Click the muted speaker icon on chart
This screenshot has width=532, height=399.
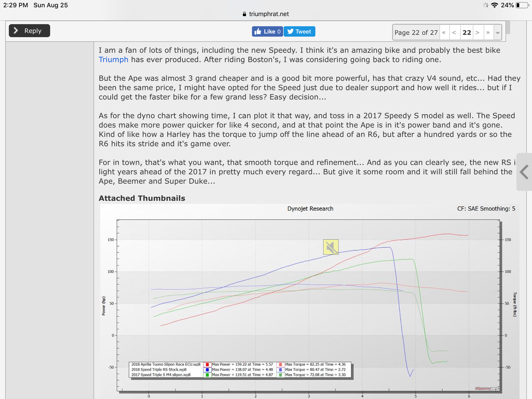coord(331,247)
